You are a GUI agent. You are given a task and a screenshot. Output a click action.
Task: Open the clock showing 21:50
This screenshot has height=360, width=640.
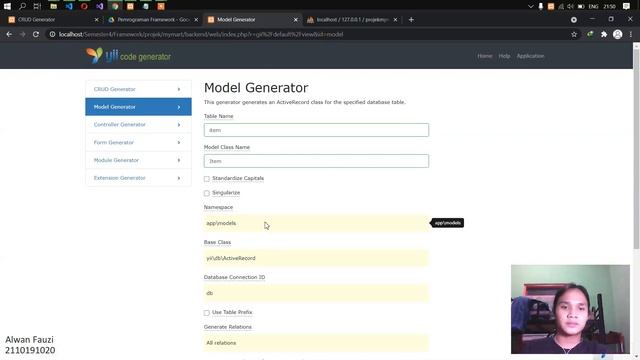(609, 6)
